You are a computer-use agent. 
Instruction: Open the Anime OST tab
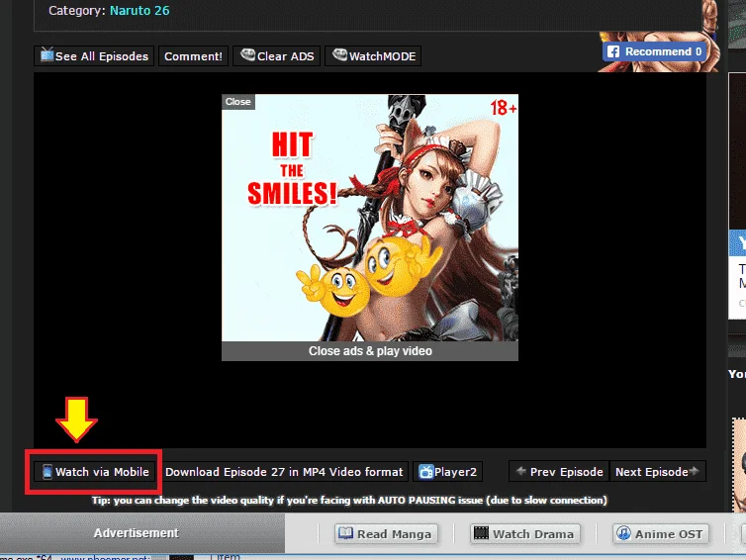[660, 534]
